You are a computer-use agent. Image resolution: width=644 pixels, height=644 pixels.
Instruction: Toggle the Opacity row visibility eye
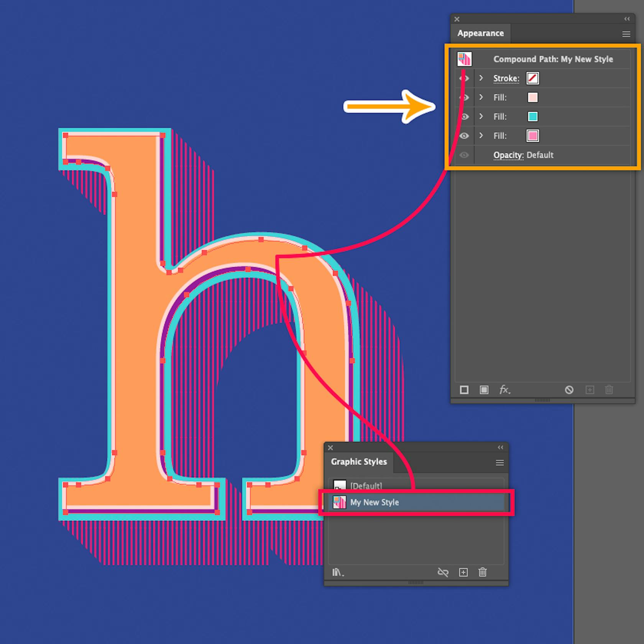(464, 155)
